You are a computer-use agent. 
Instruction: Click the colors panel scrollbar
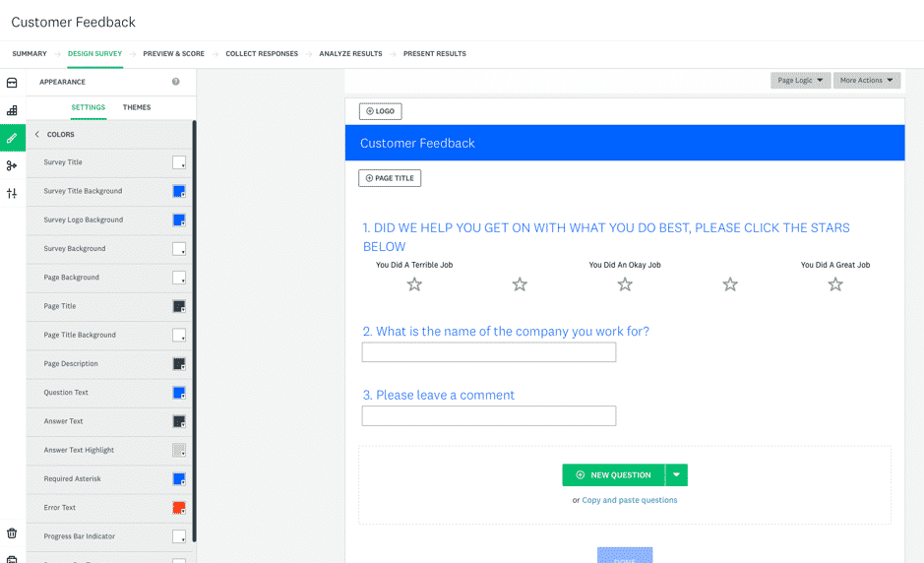point(194,332)
